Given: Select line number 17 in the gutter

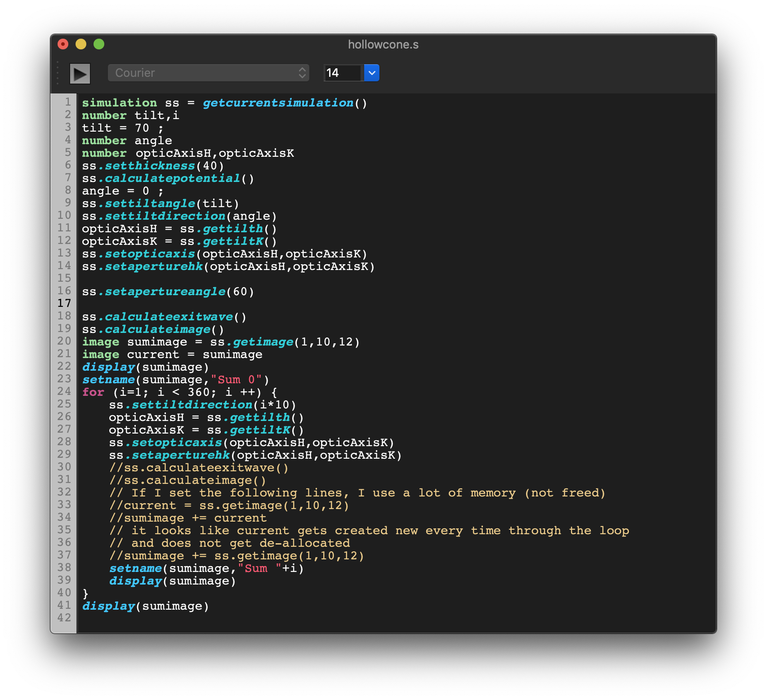Looking at the screenshot, I should pyautogui.click(x=64, y=303).
